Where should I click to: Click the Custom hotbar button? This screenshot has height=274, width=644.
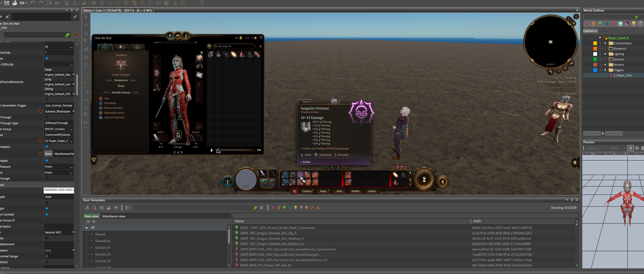point(372,191)
